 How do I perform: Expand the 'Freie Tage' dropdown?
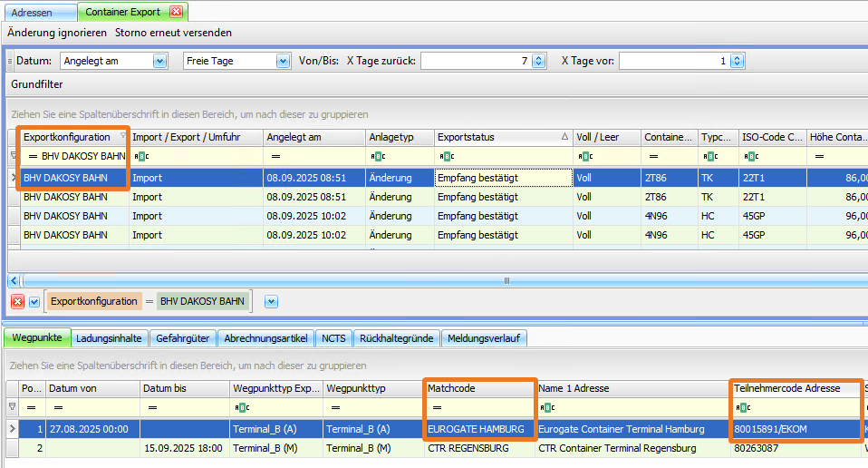click(x=282, y=62)
